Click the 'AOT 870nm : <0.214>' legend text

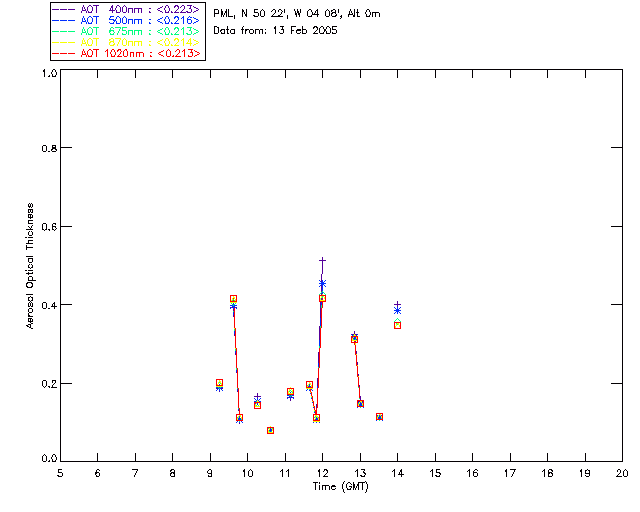pyautogui.click(x=140, y=42)
